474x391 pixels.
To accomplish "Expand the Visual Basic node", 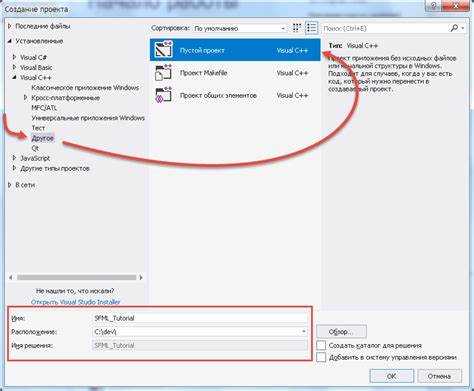I will (x=14, y=67).
